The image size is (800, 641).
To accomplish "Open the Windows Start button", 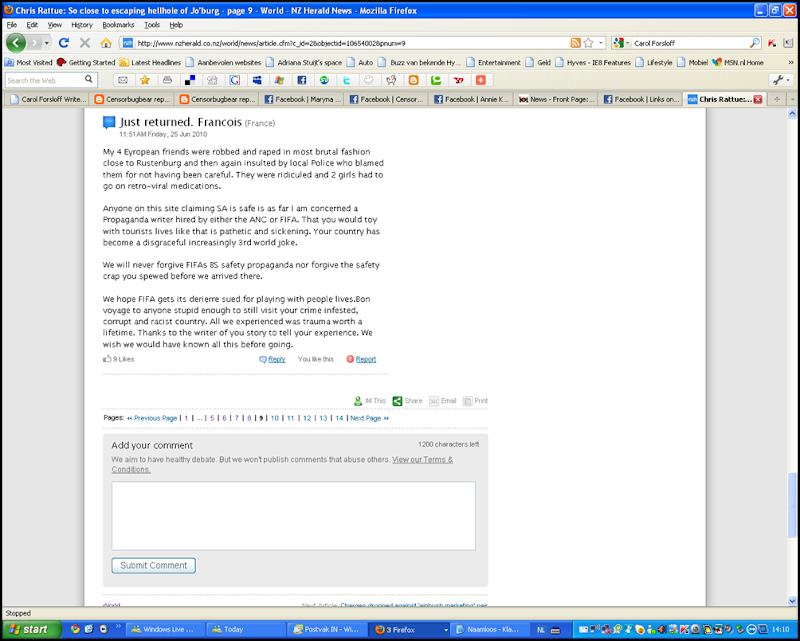I will (30, 629).
